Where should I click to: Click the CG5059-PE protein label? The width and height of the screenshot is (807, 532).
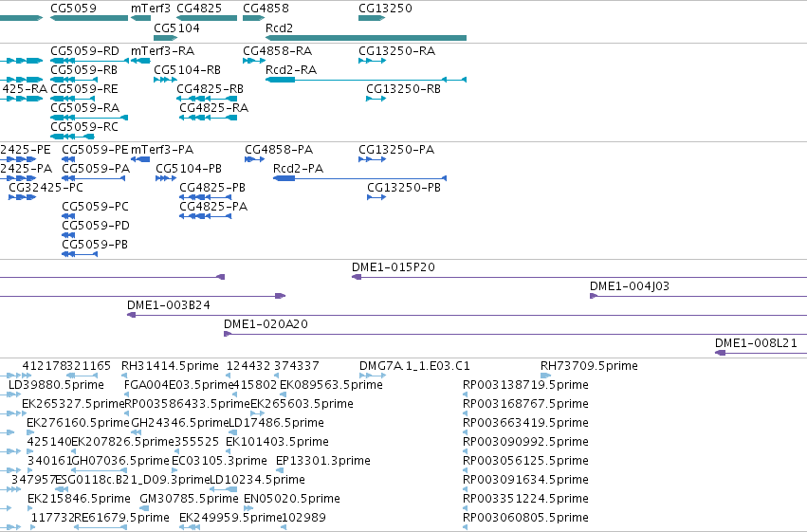coord(95,150)
